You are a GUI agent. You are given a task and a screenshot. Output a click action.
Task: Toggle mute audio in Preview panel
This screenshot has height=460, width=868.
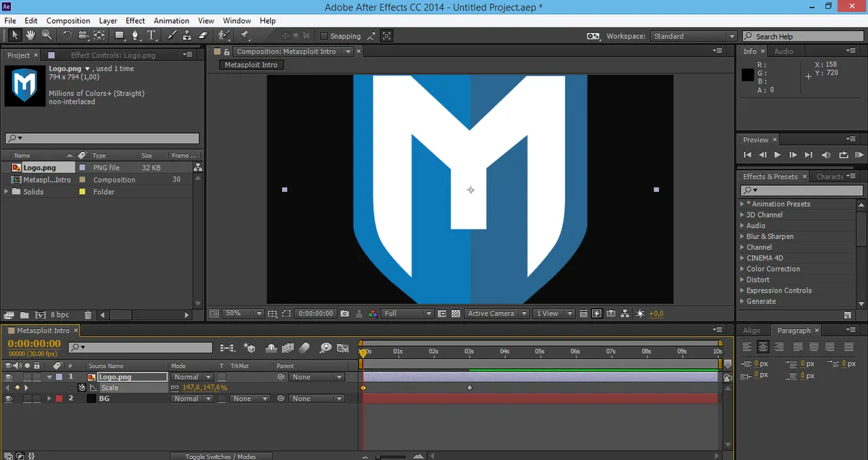tap(826, 155)
